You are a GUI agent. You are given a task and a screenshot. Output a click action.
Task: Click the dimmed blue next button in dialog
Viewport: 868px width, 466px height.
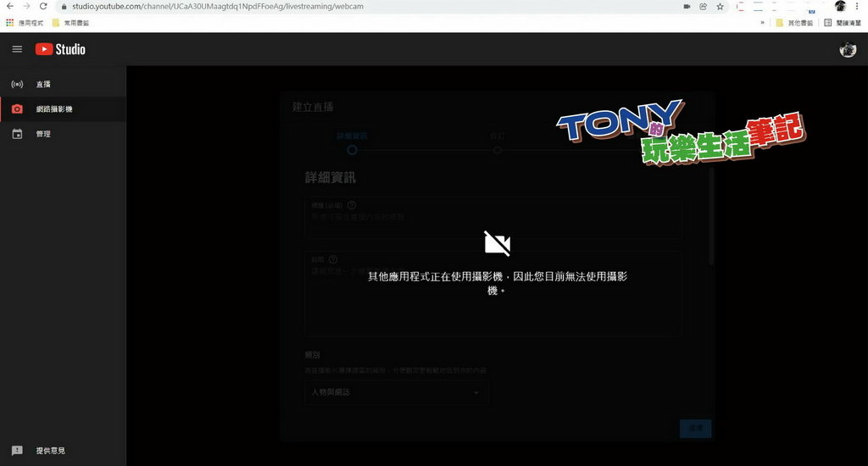click(x=695, y=429)
